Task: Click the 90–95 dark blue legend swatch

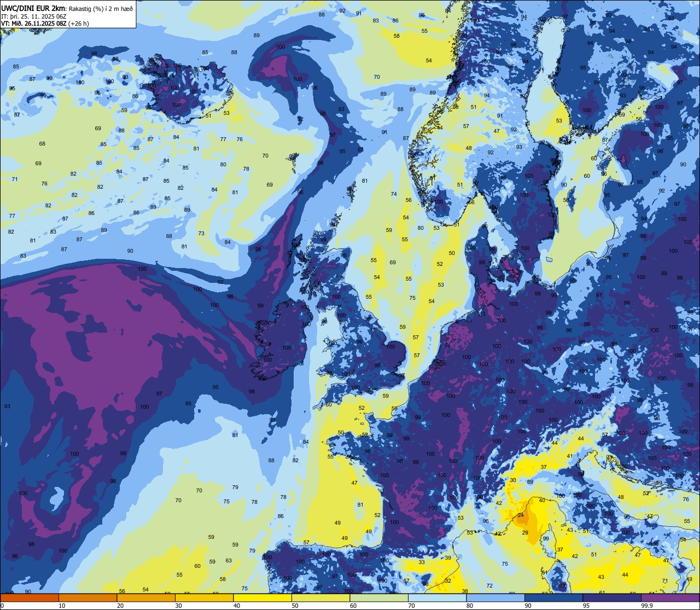Action: (553, 597)
